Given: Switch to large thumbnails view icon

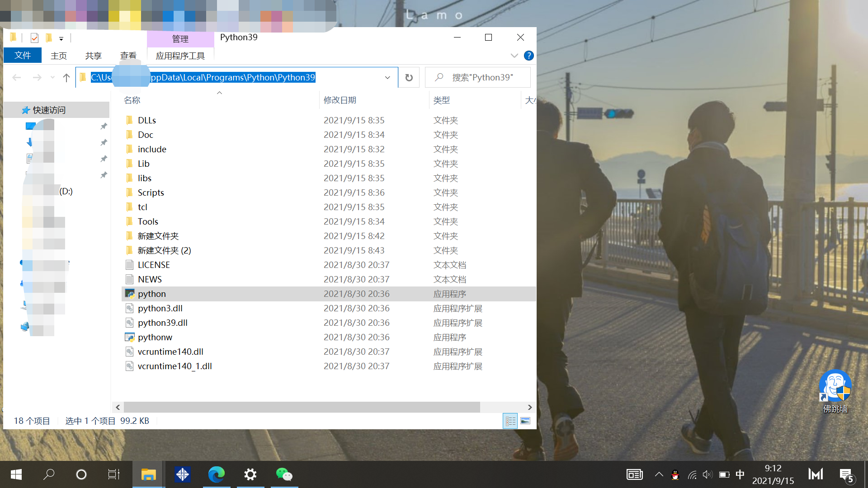Looking at the screenshot, I should (525, 421).
